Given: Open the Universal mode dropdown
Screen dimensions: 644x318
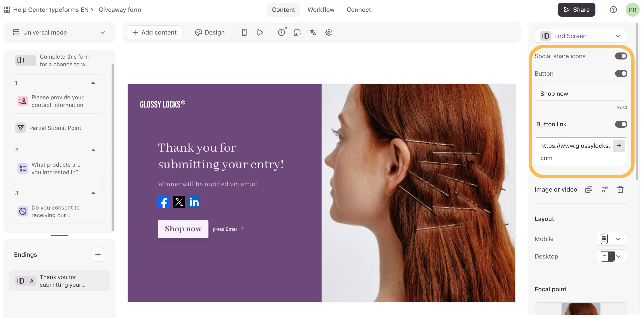Looking at the screenshot, I should [x=59, y=33].
